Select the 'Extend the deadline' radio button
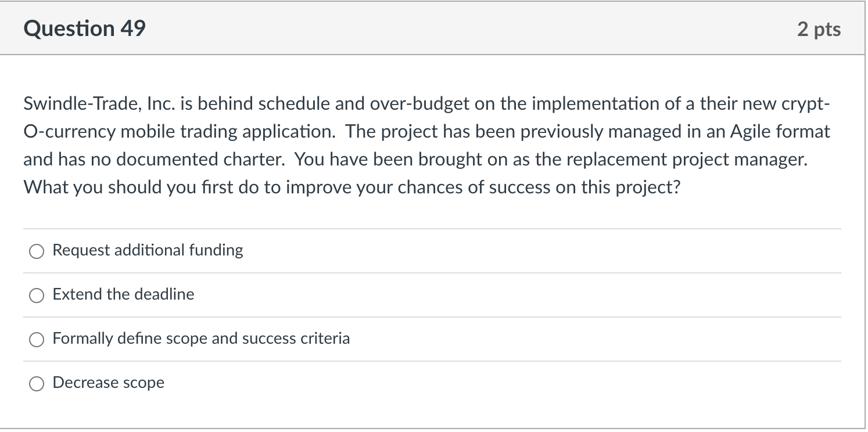The width and height of the screenshot is (868, 432). (x=37, y=295)
